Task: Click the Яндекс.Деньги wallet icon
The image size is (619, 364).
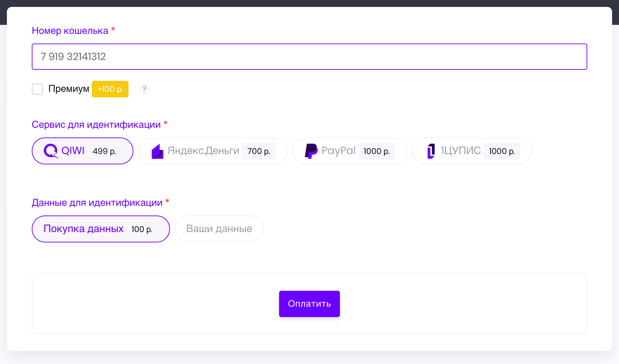Action: (158, 151)
